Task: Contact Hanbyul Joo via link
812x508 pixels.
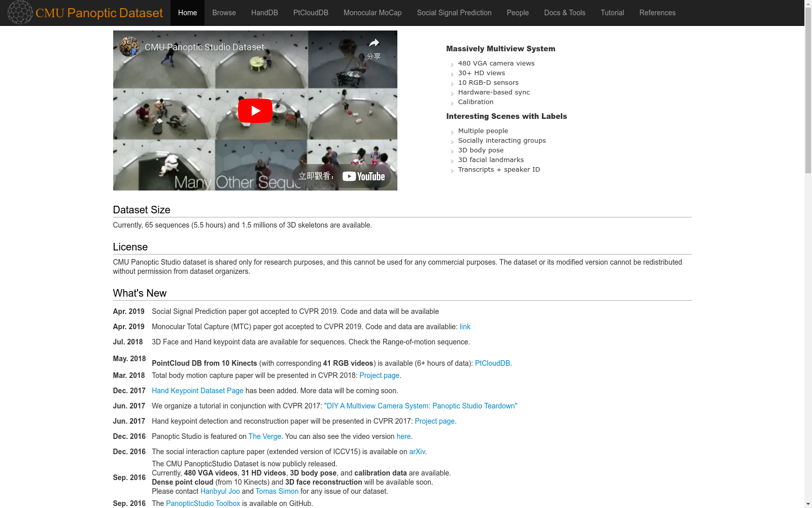Action: pyautogui.click(x=220, y=491)
